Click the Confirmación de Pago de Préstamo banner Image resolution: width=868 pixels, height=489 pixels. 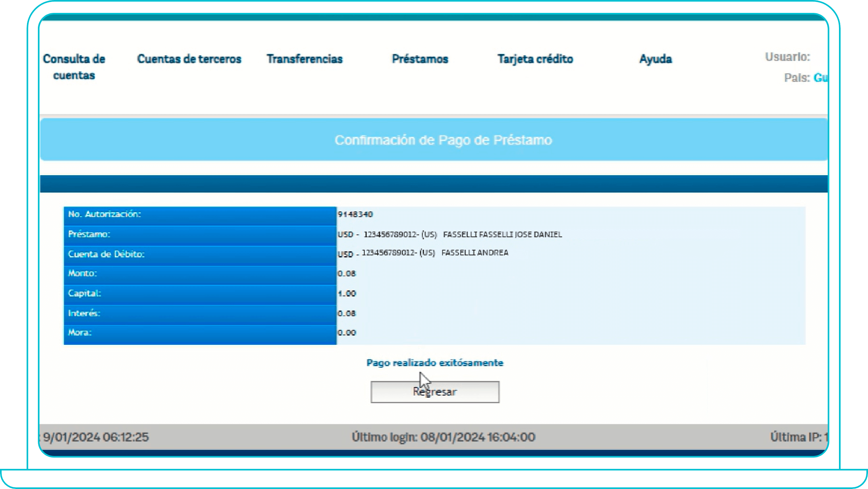444,140
